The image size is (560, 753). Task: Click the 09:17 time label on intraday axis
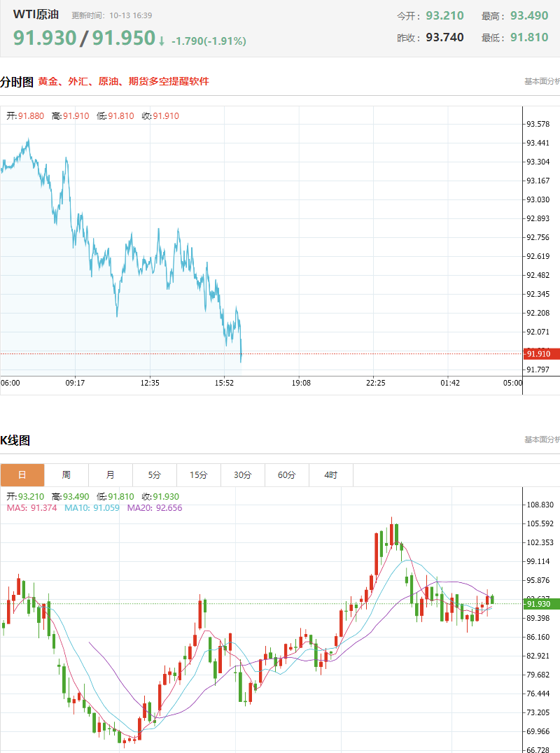click(75, 383)
